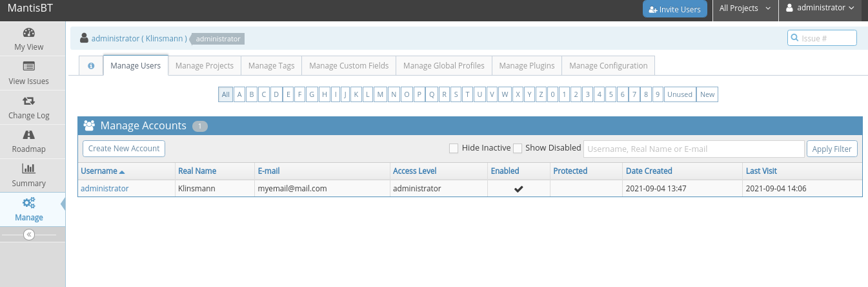Select the Manage gears icon
Screen dimensions: 868x287
click(28, 203)
